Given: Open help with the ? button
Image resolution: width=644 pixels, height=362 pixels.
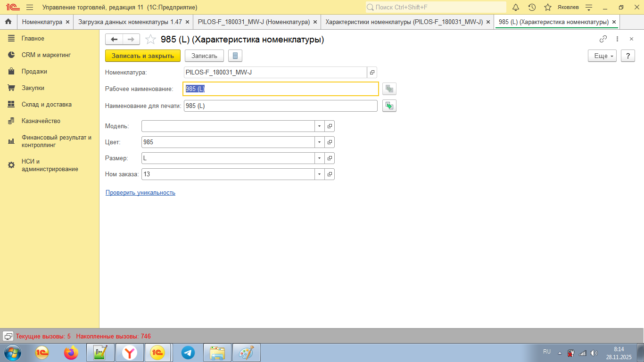Looking at the screenshot, I should tap(628, 56).
